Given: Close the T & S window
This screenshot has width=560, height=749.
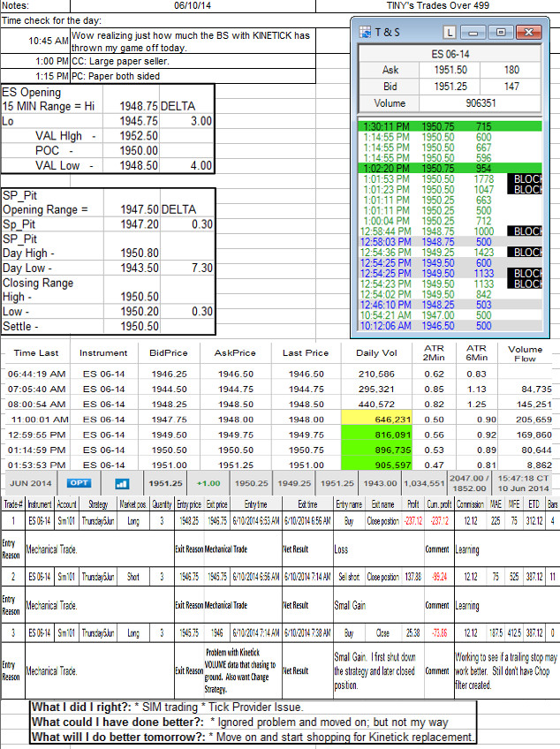Looking at the screenshot, I should coord(528,33).
